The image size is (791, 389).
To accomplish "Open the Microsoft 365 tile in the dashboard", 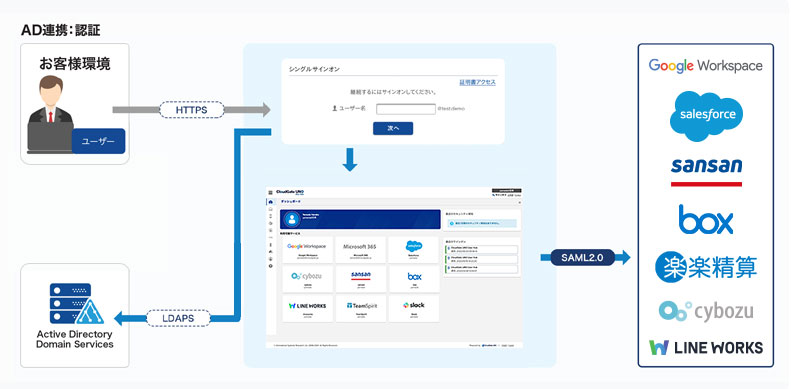I will (360, 250).
